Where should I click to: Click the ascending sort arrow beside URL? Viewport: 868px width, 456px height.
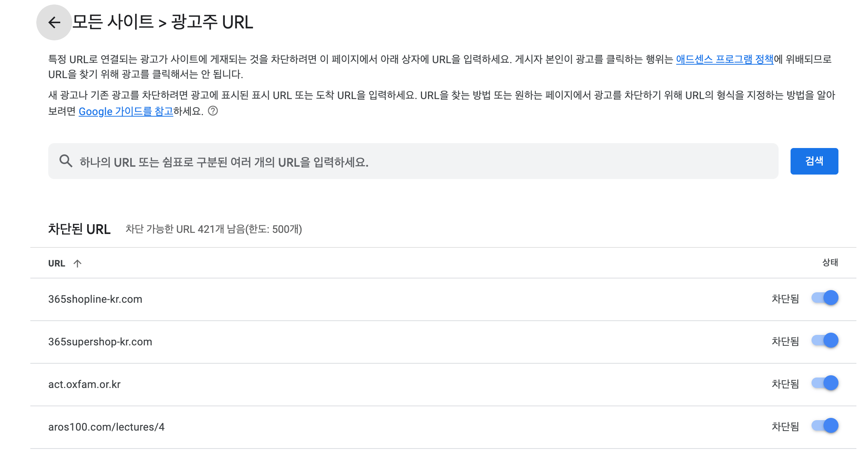[78, 263]
